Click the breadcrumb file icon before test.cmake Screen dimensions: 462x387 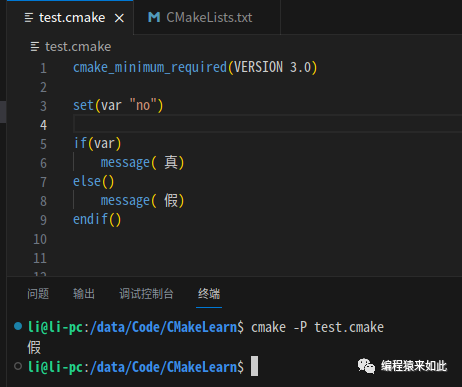click(x=35, y=47)
